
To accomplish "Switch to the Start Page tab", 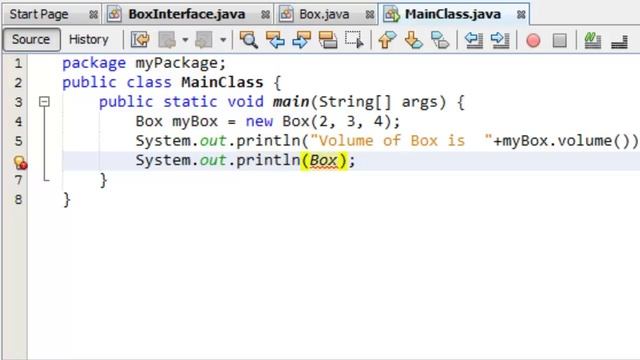I will (39, 14).
